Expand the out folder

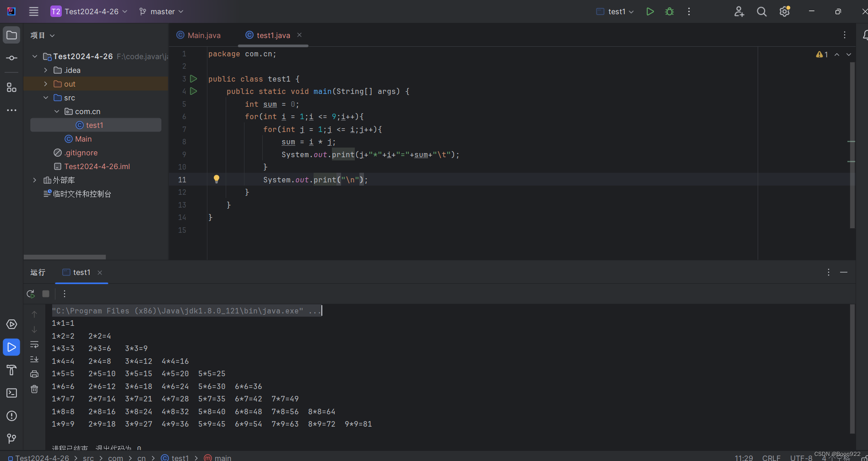coord(46,84)
